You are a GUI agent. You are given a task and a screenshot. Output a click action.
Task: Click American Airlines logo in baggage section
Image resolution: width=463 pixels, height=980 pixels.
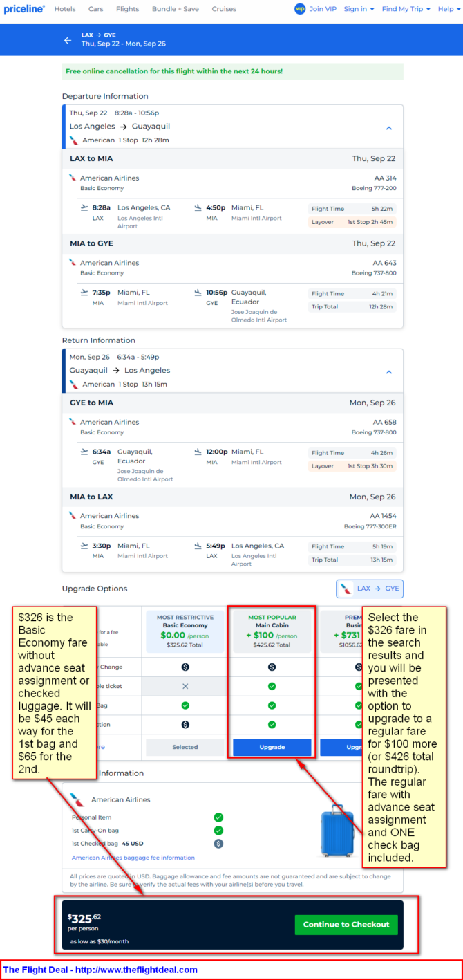(77, 799)
